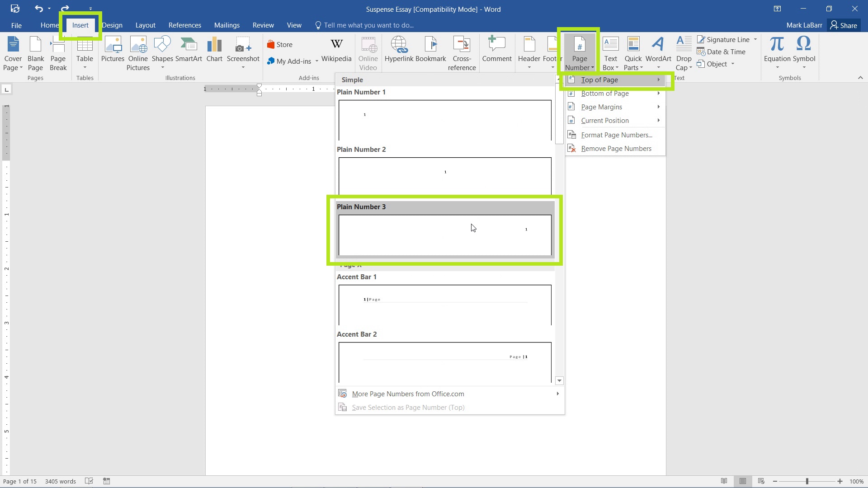The image size is (868, 488).
Task: Click the Design tab in ribbon
Action: (x=112, y=25)
